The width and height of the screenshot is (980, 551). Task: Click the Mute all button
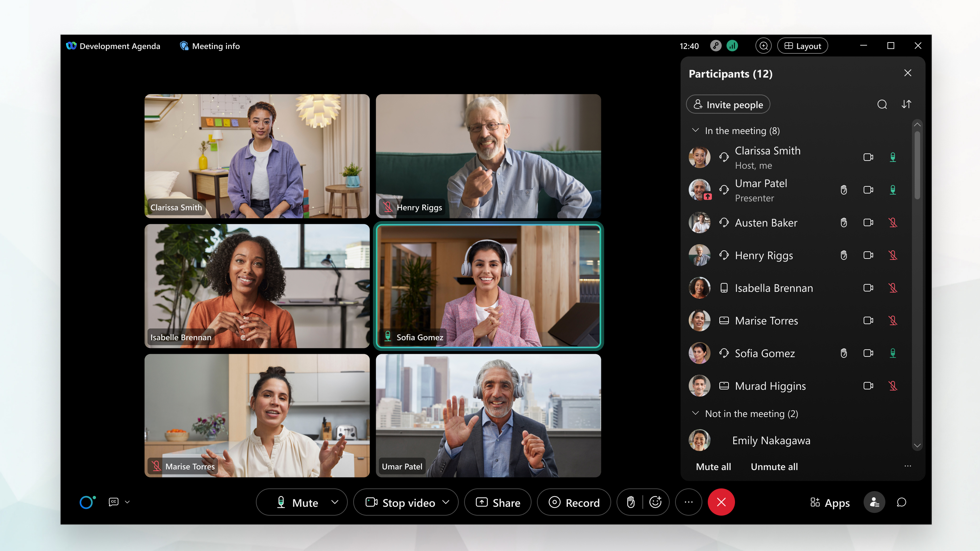(x=713, y=466)
